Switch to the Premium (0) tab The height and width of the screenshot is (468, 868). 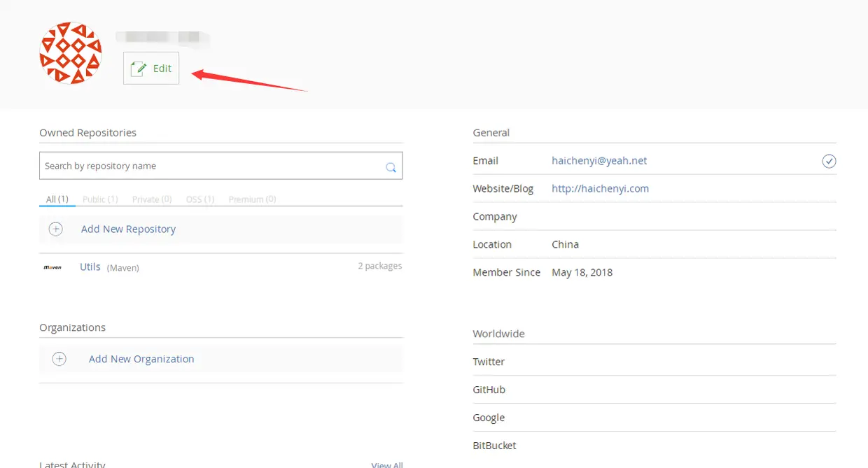(x=252, y=199)
